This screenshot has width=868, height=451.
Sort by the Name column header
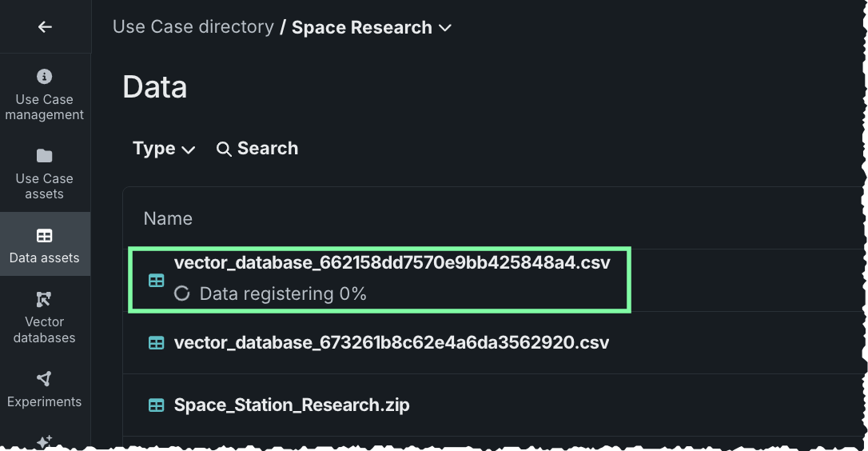point(168,219)
